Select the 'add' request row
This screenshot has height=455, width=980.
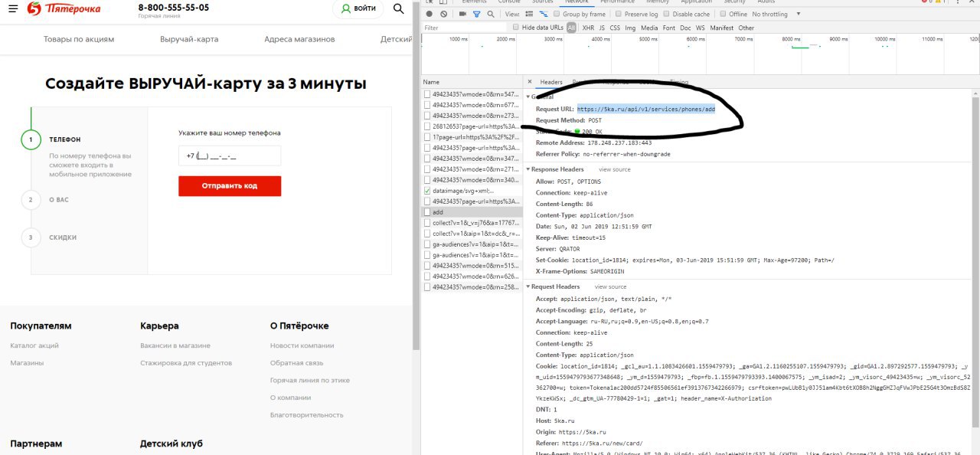[x=472, y=211]
